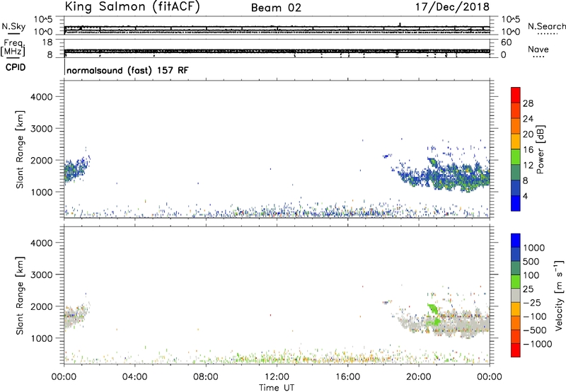Image resolution: width=566 pixels, height=392 pixels.
Task: Click the '20:00' time tick label
Action: pos(418,377)
